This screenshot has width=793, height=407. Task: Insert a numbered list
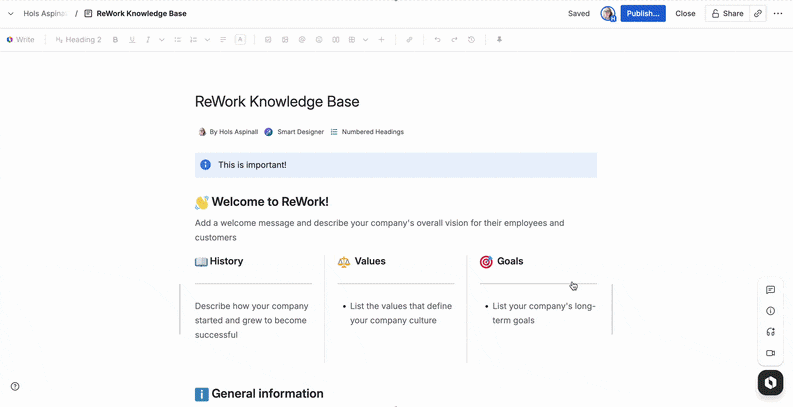click(x=193, y=39)
